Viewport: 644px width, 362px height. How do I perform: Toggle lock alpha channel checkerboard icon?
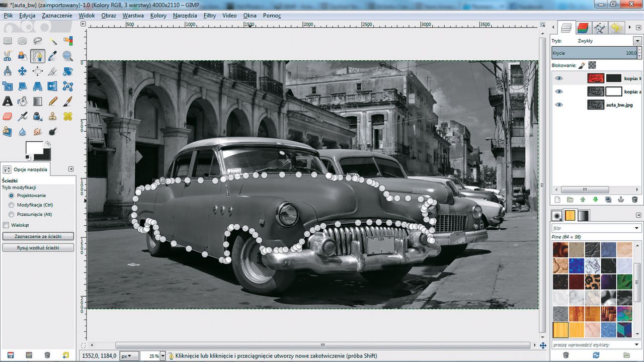coord(592,65)
